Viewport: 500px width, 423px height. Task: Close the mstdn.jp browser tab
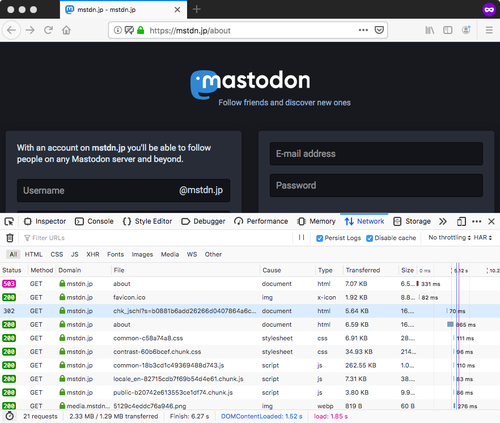[x=177, y=10]
